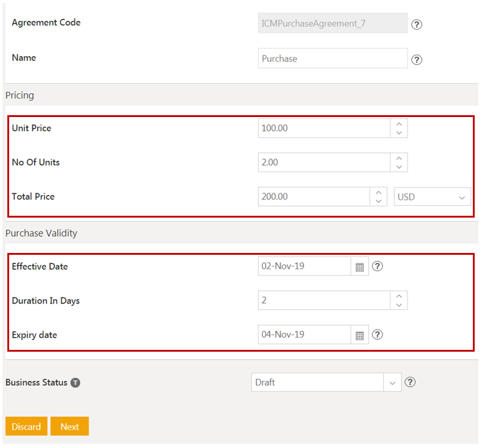
Task: Increase Unit Price with up arrow
Action: coord(398,124)
